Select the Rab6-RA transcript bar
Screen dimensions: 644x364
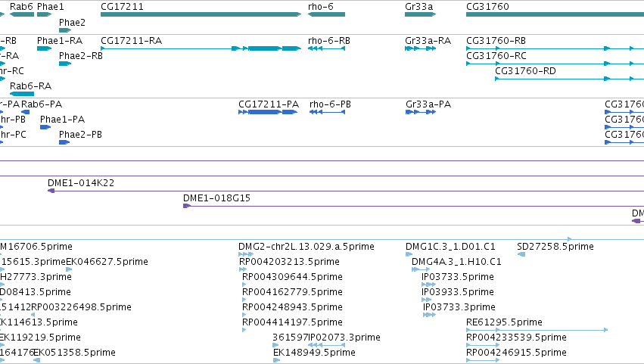(22, 94)
